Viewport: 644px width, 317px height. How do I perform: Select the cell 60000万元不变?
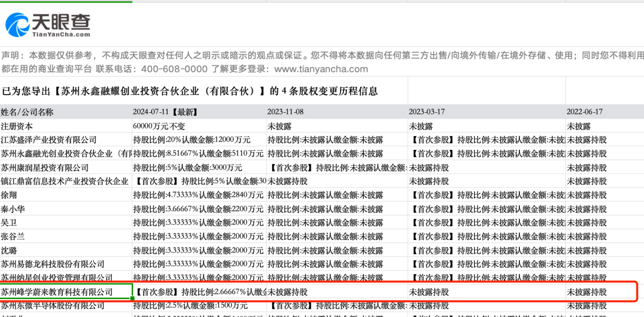click(199, 126)
